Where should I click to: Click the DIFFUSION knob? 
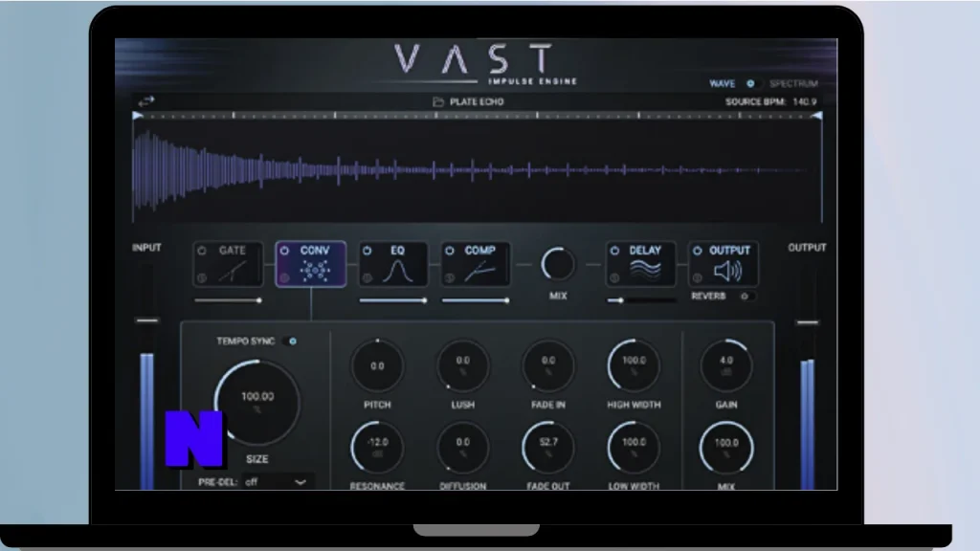pos(462,448)
